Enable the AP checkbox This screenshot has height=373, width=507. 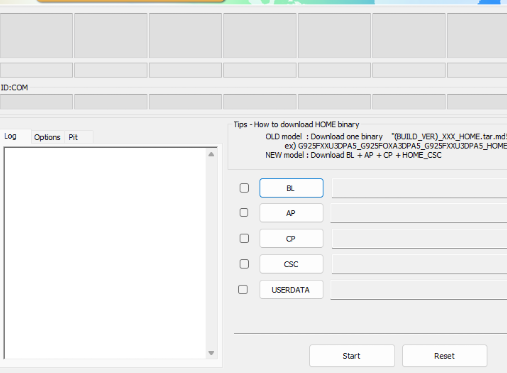(x=244, y=213)
